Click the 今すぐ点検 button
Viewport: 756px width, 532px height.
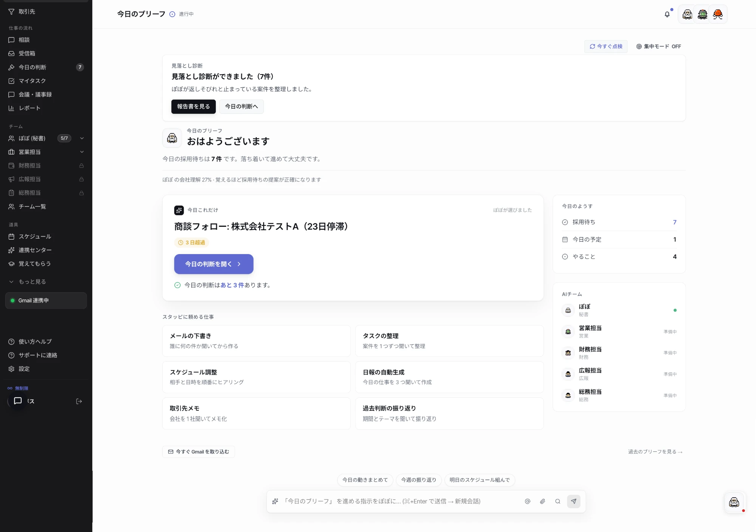(x=606, y=47)
